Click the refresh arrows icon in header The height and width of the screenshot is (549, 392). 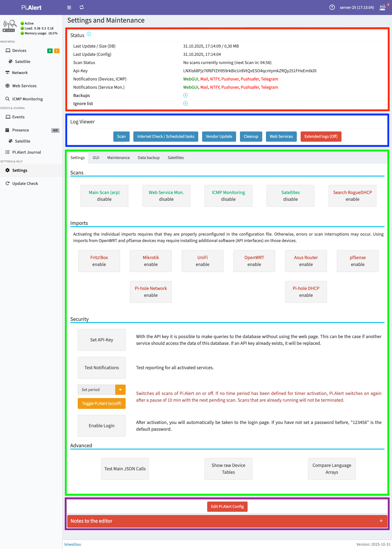click(x=82, y=7)
